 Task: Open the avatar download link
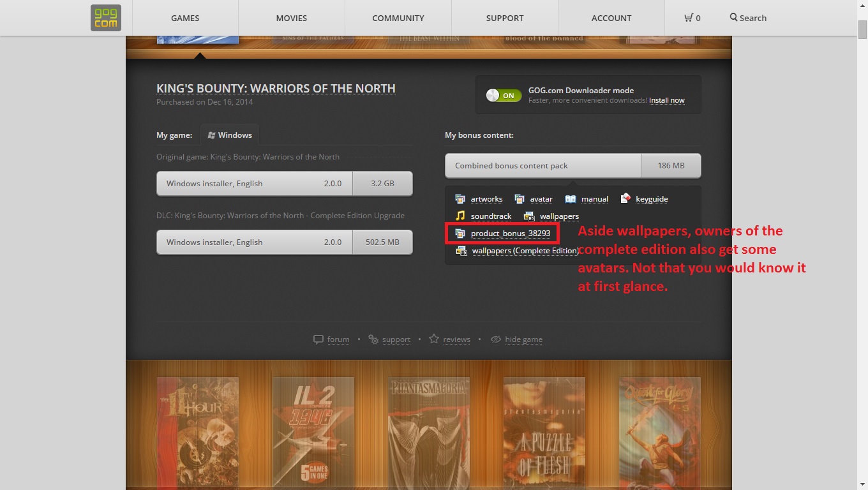(541, 199)
